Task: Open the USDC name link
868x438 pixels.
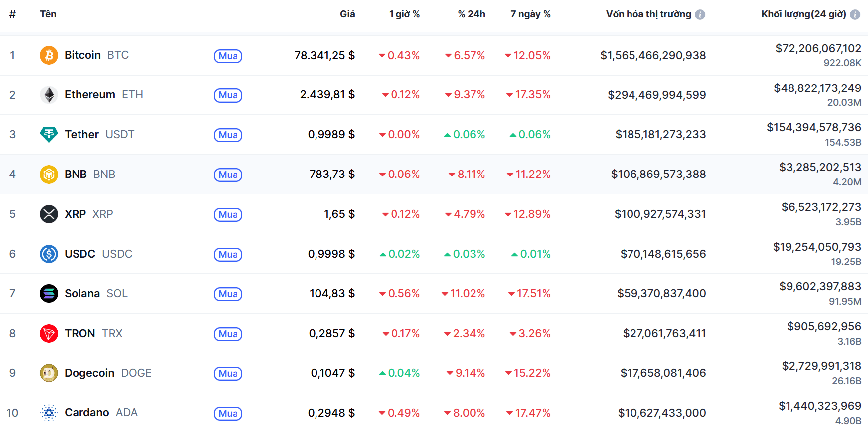Action: (x=98, y=254)
